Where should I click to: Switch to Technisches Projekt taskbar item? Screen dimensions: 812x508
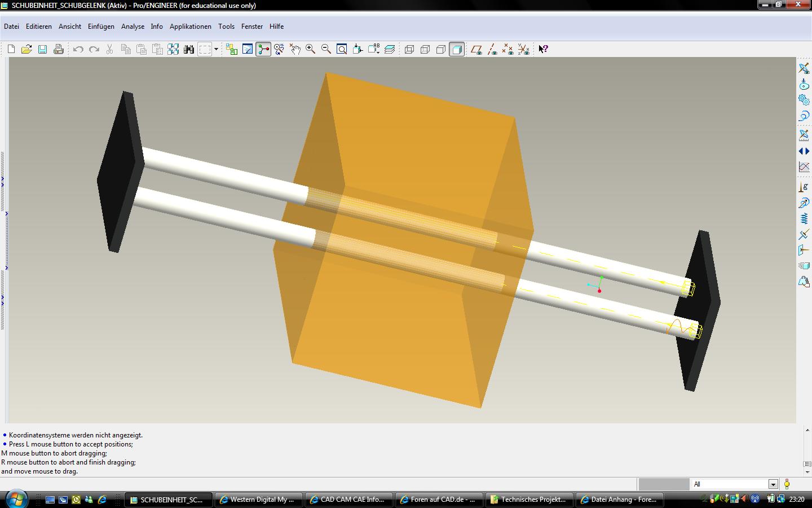[529, 500]
